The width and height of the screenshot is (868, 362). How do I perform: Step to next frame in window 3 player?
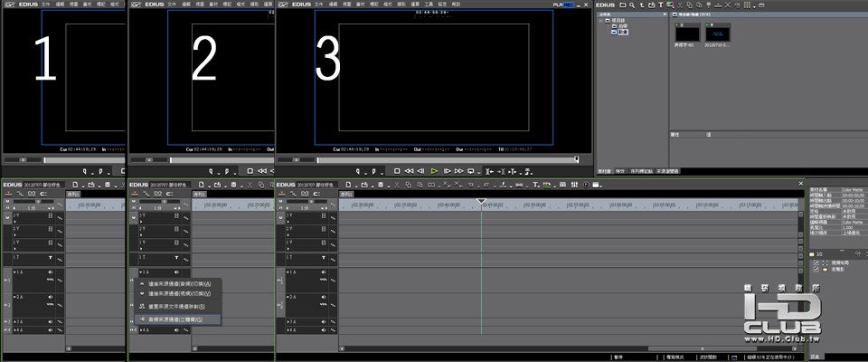tap(448, 171)
